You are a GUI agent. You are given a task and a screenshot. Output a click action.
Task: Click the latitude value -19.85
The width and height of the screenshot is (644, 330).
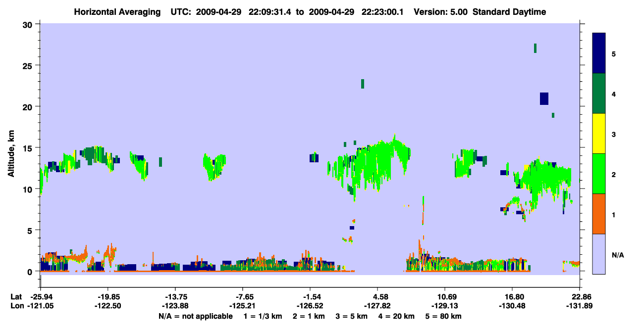pos(108,297)
